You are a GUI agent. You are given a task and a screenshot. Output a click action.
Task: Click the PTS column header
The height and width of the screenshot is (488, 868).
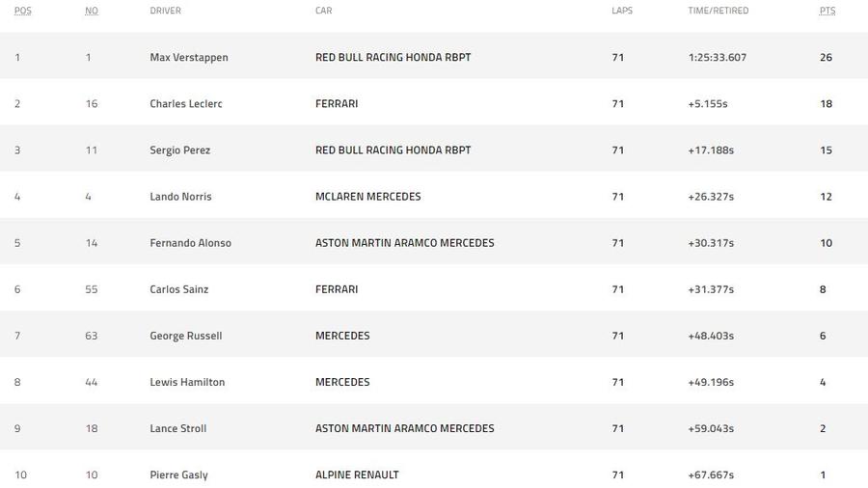pos(827,11)
